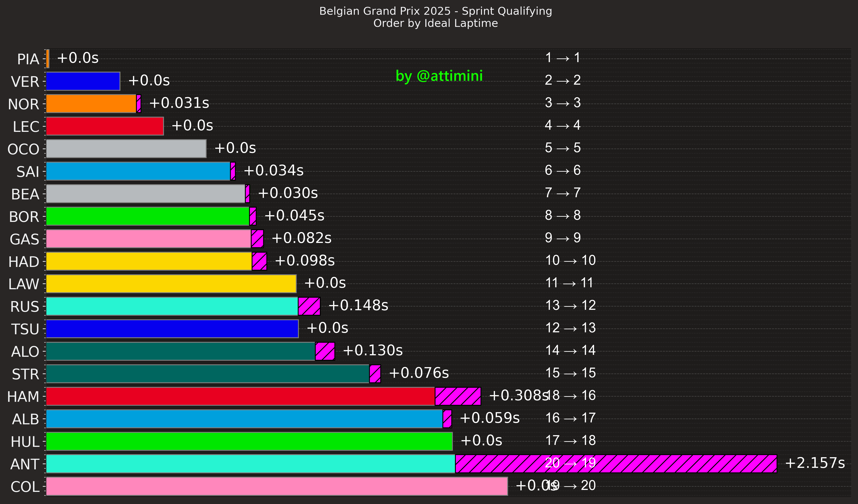Click the dark teal STR bar

tap(207, 374)
